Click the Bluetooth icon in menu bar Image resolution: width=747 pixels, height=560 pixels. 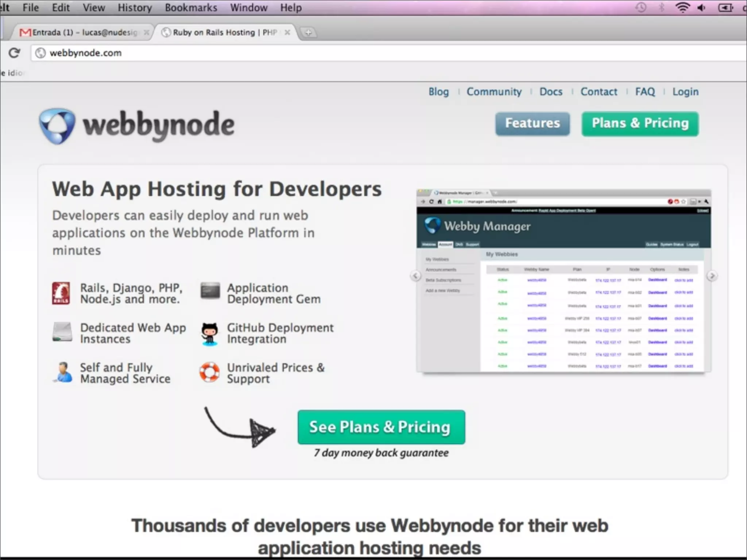[x=661, y=8]
